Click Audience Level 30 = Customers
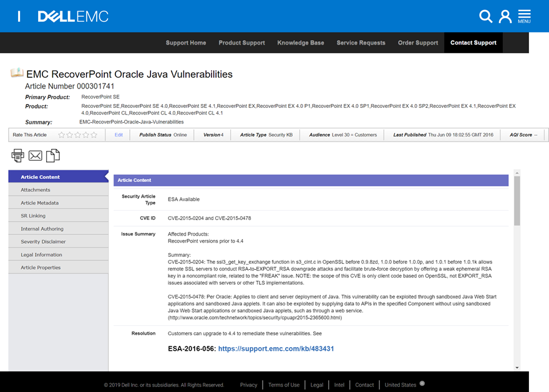This screenshot has width=549, height=392. point(343,135)
